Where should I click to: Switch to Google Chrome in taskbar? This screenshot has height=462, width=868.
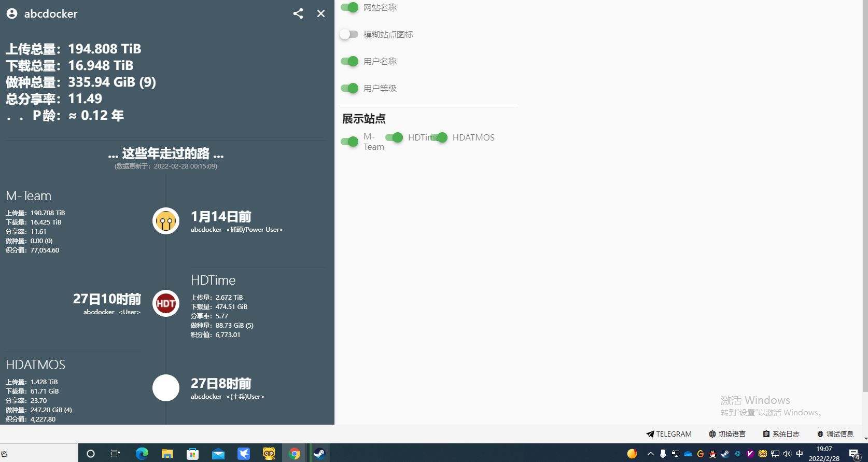[x=295, y=454]
